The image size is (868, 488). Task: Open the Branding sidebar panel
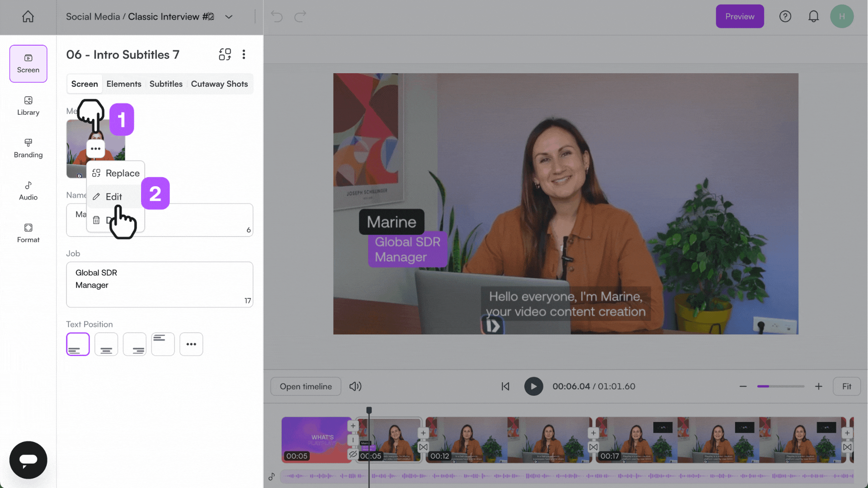click(x=28, y=148)
